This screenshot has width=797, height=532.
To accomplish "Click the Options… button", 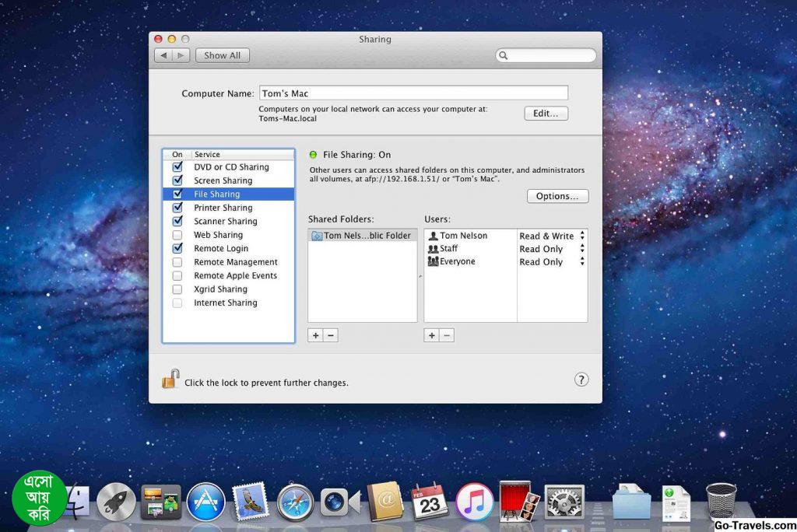I will 557,196.
